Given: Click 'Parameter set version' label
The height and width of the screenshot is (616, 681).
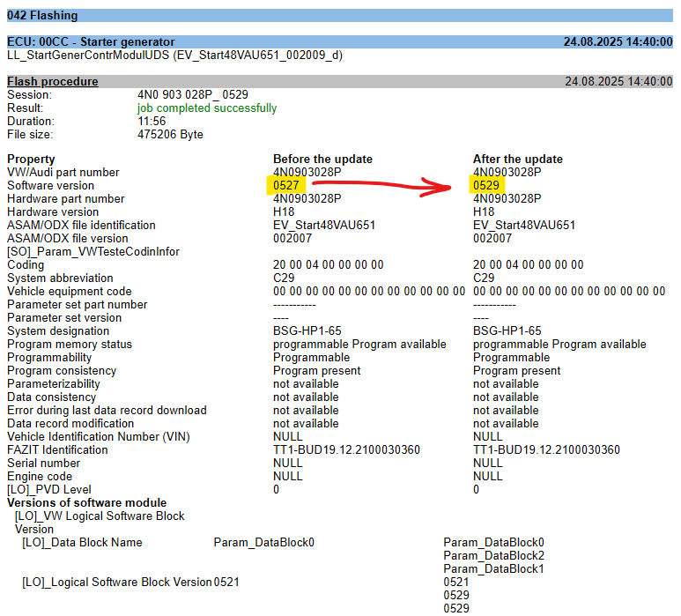Looking at the screenshot, I should pos(64,317).
